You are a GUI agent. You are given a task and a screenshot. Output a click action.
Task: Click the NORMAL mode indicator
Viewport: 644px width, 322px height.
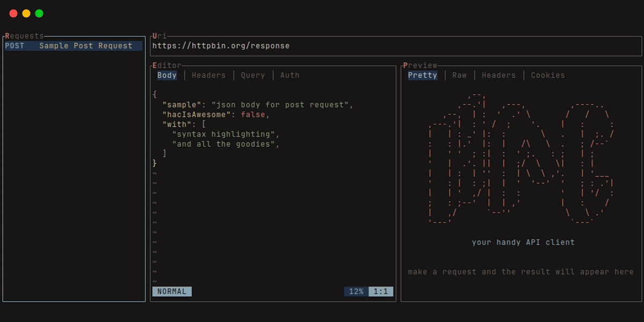[172, 291]
